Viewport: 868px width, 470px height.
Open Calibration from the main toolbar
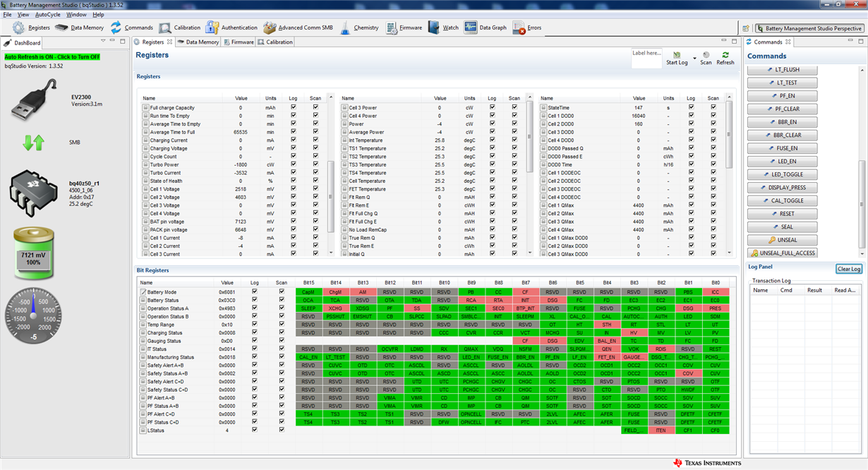(180, 28)
